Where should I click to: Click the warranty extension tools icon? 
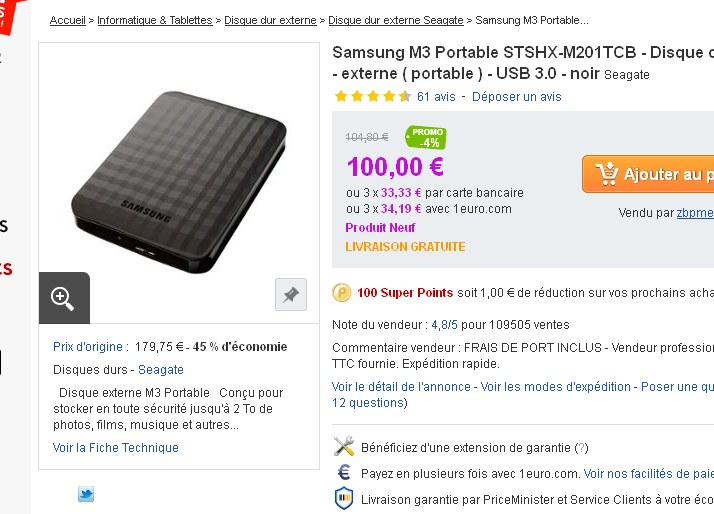tap(343, 447)
